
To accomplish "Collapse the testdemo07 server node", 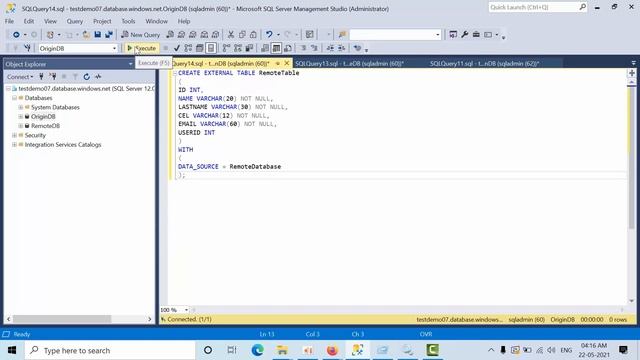I will click(x=8, y=89).
